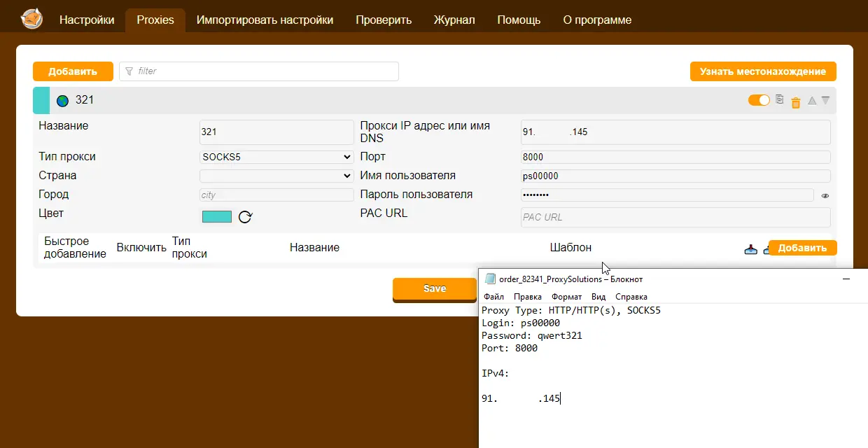The width and height of the screenshot is (868, 448).
Task: Open the Журнал menu item
Action: 454,20
